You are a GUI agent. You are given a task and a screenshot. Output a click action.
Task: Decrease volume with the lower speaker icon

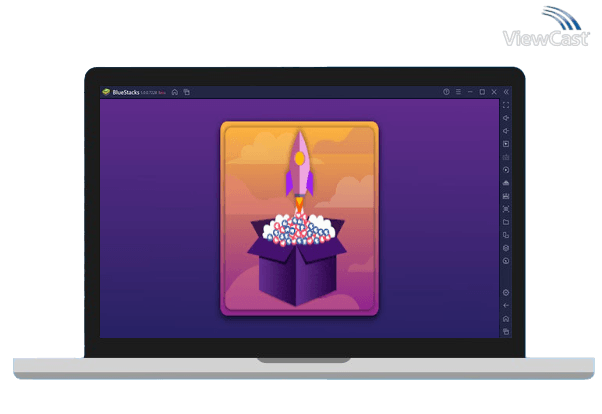click(x=506, y=131)
